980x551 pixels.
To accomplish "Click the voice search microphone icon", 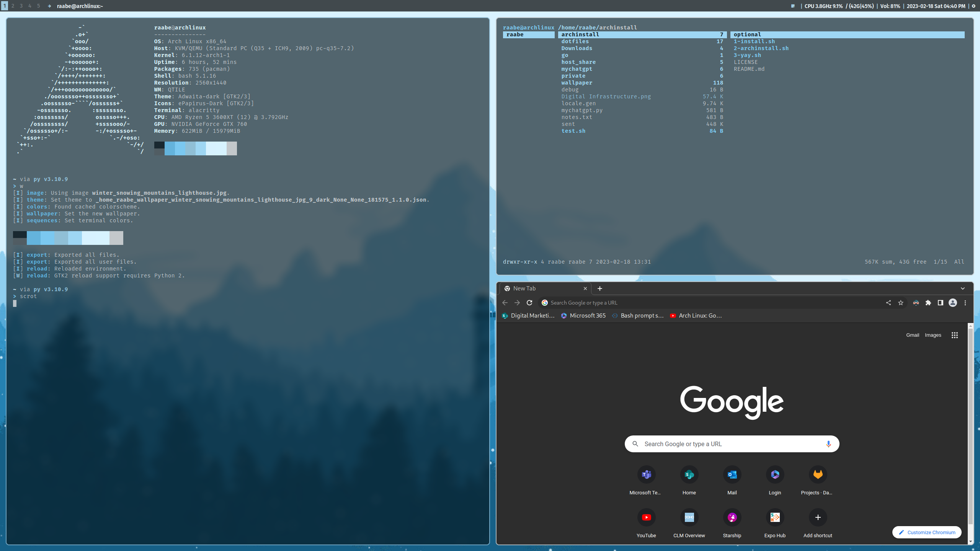I will (828, 444).
